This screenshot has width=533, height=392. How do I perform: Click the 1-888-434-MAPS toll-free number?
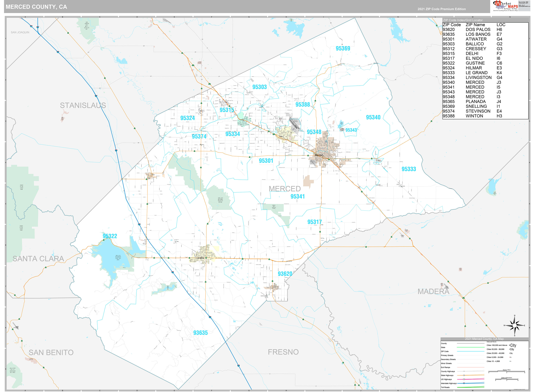(523, 3)
